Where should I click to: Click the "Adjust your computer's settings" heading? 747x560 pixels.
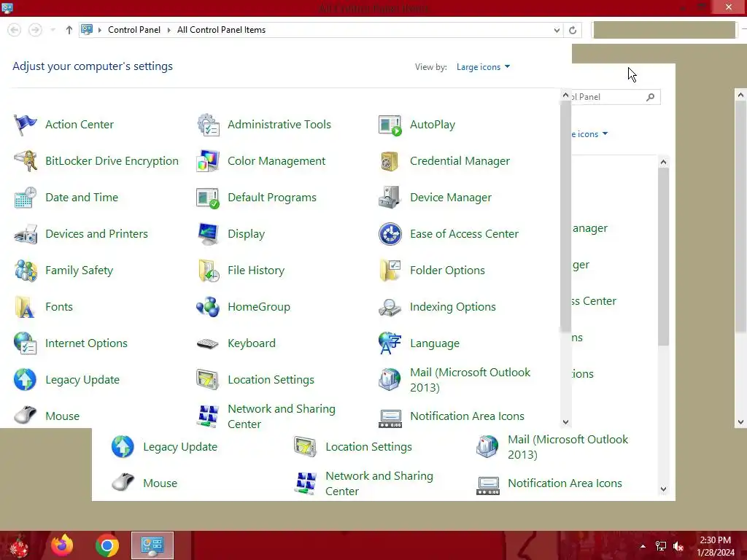[x=93, y=66]
